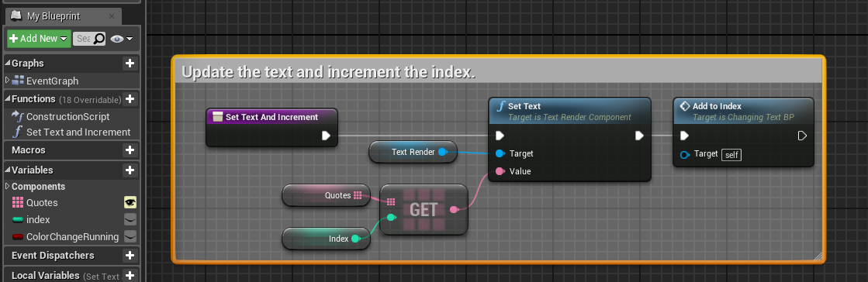868x282 pixels.
Task: Select the Quotes getter node
Action: [326, 195]
